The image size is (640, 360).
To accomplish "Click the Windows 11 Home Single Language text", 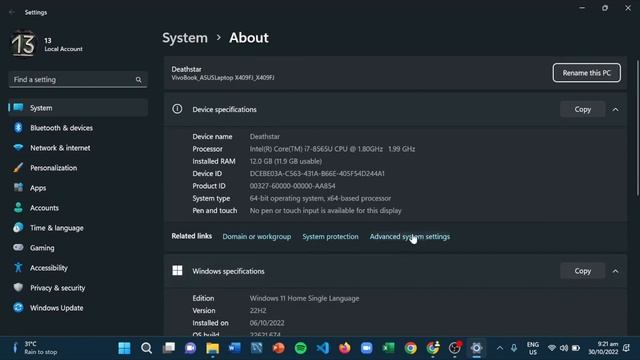I will coord(304,298).
